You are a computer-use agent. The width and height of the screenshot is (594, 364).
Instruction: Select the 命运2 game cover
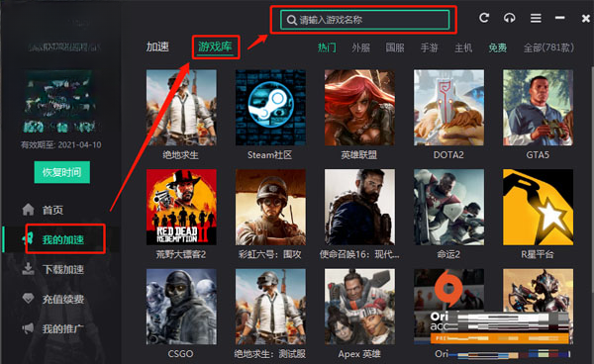pyautogui.click(x=448, y=207)
